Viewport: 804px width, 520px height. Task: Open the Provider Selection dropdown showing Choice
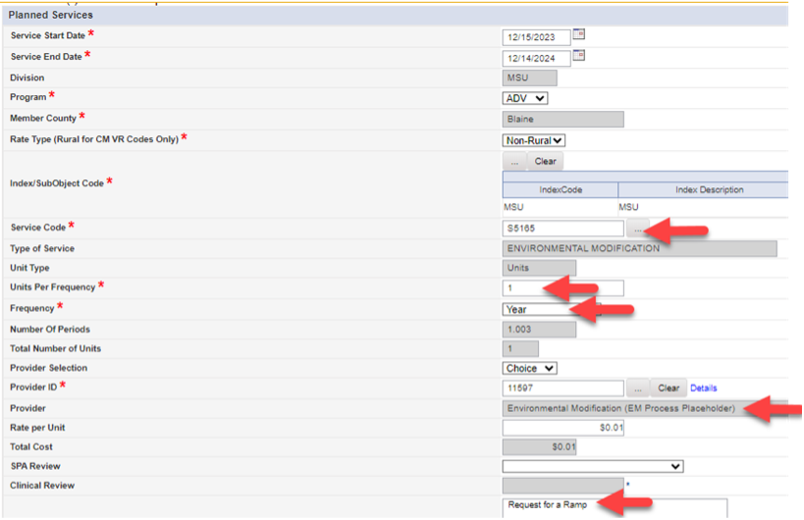point(530,368)
